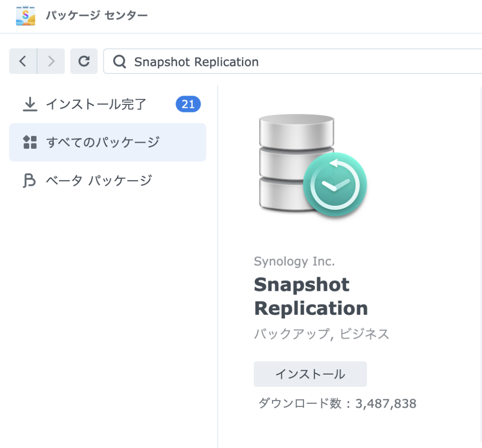Click the blue 21 installed badge
This screenshot has height=448, width=482.
tap(188, 104)
